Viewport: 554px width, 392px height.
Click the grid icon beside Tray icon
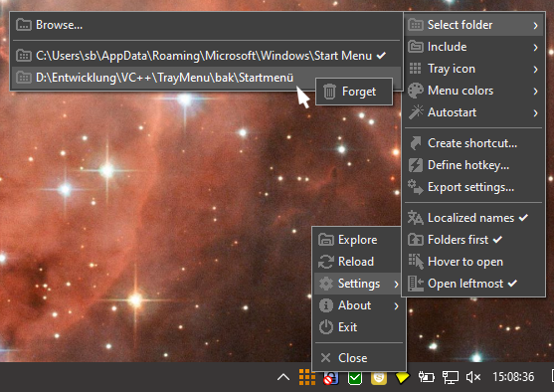coord(416,69)
